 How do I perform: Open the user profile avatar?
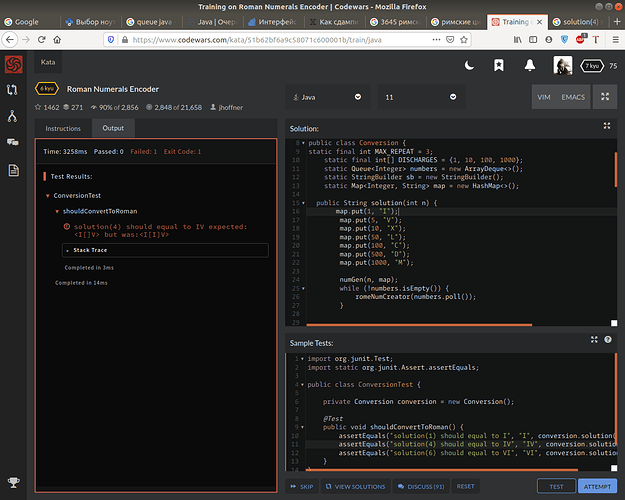tap(563, 65)
